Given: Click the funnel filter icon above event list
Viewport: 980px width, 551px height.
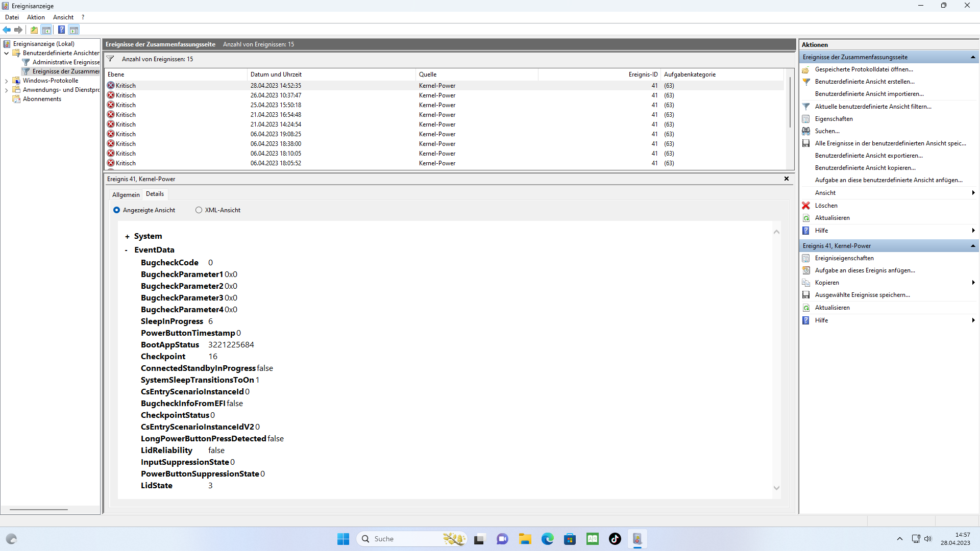Looking at the screenshot, I should (110, 59).
